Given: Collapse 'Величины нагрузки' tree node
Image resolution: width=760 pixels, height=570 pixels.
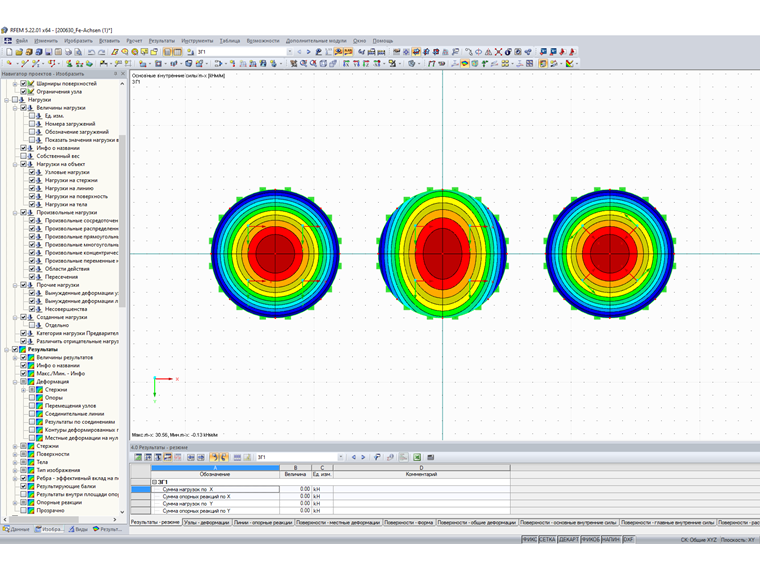Looking at the screenshot, I should (x=15, y=108).
